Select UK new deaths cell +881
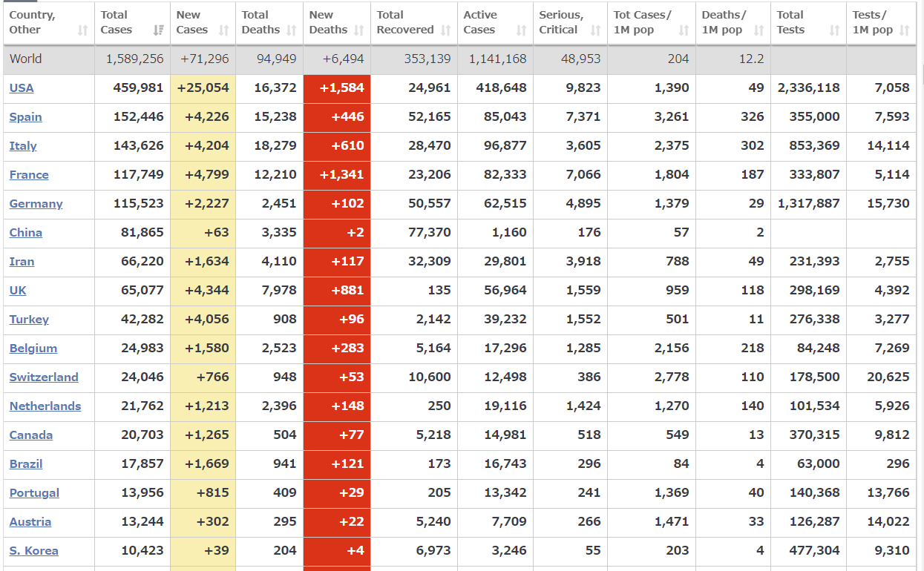 pyautogui.click(x=337, y=290)
